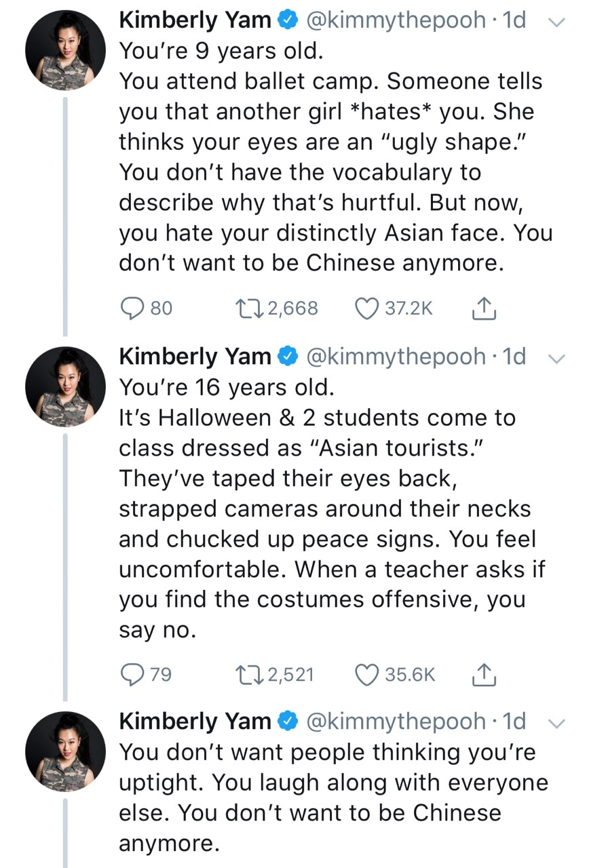Tap Kimberly Yam's name on third tweet

click(x=195, y=722)
